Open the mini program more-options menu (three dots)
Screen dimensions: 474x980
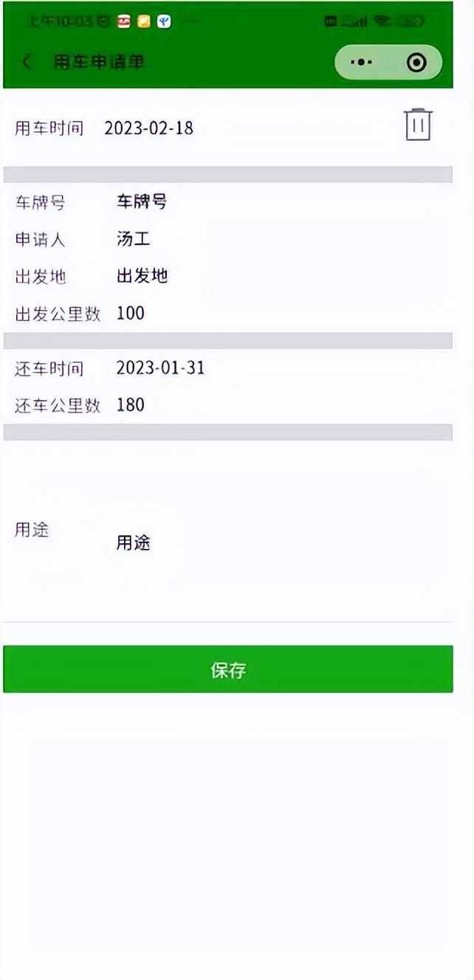(x=361, y=62)
